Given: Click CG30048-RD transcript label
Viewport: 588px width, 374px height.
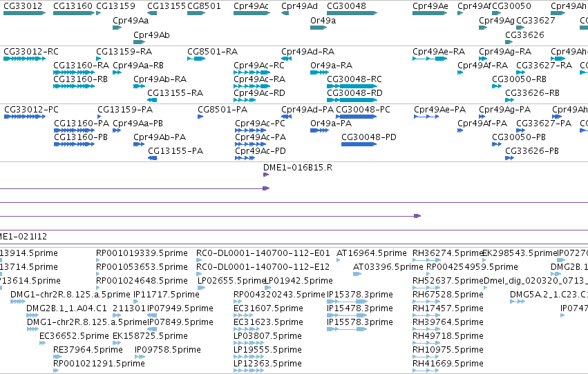Looking at the screenshot, I should pos(354,93).
